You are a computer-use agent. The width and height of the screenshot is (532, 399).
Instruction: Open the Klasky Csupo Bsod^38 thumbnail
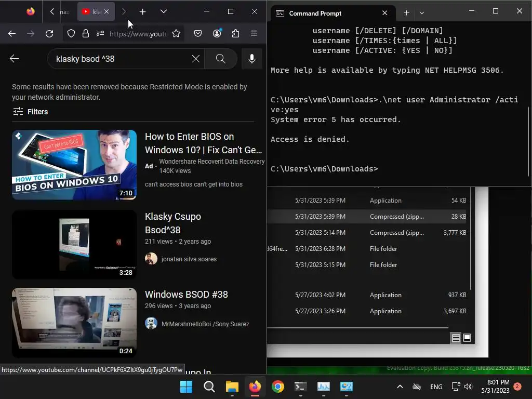(74, 245)
